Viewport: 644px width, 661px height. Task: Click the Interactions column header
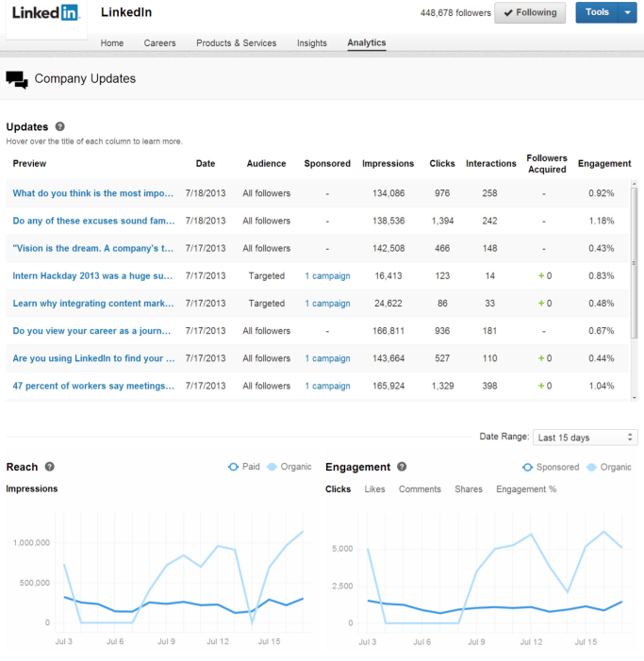[491, 163]
